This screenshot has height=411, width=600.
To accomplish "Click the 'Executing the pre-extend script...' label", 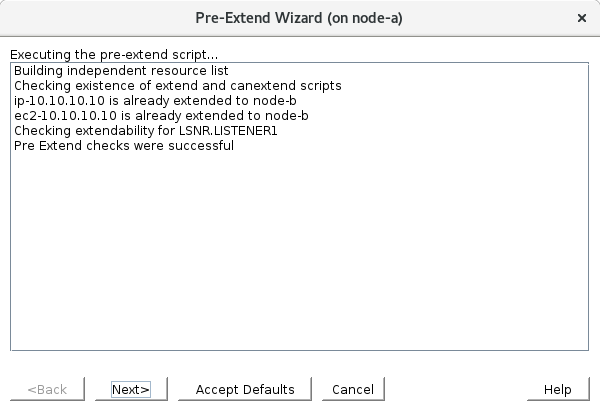I will (115, 53).
